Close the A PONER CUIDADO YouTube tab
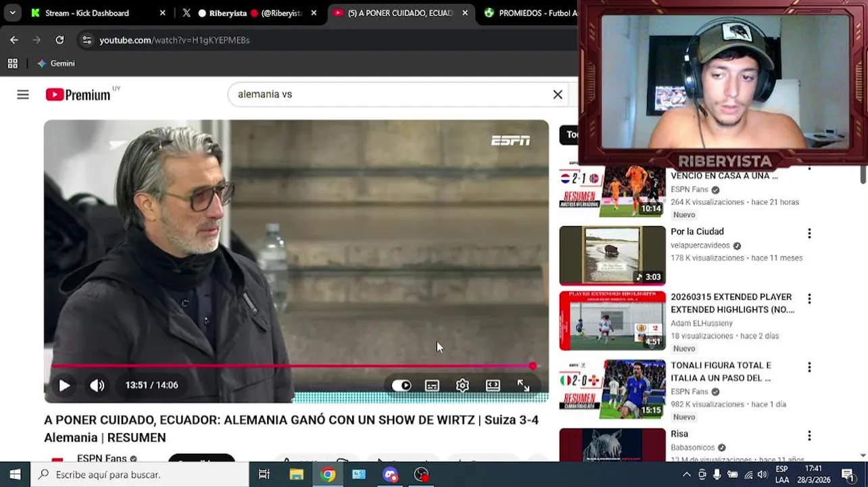The height and width of the screenshot is (487, 868). (464, 13)
